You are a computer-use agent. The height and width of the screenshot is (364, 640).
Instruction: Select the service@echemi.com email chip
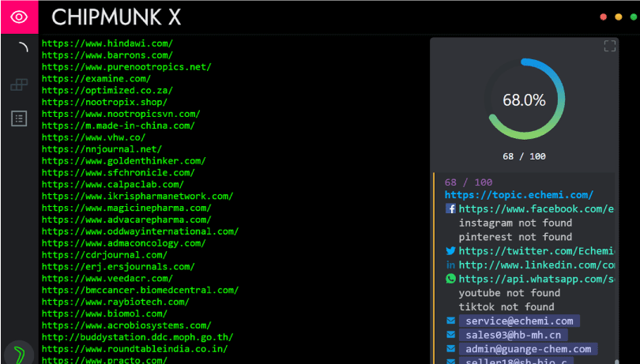[x=519, y=321]
